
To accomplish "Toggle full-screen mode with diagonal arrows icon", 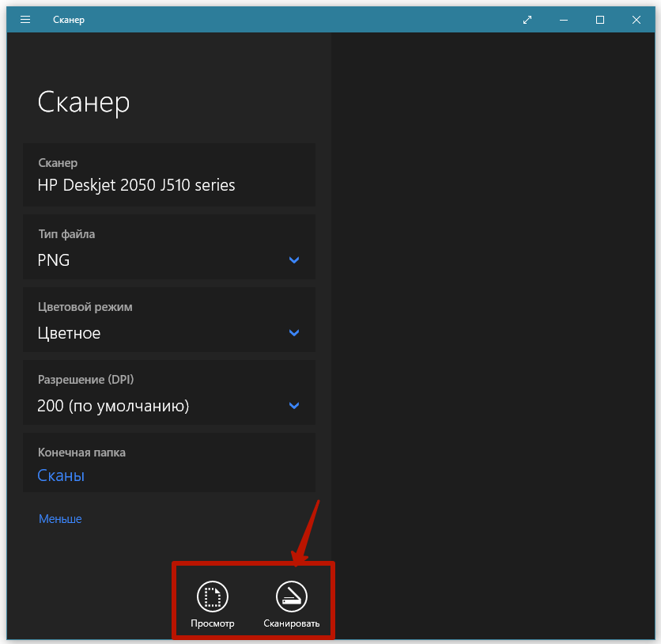I will [x=527, y=20].
